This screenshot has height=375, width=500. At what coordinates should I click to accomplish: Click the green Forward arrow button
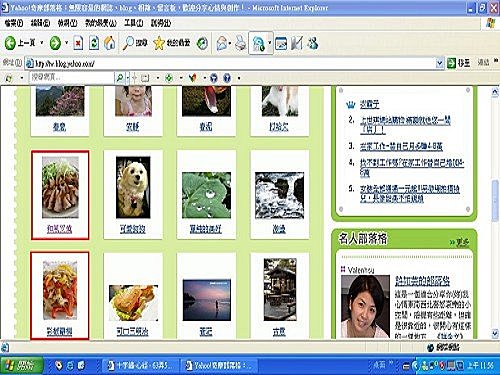pos(55,43)
